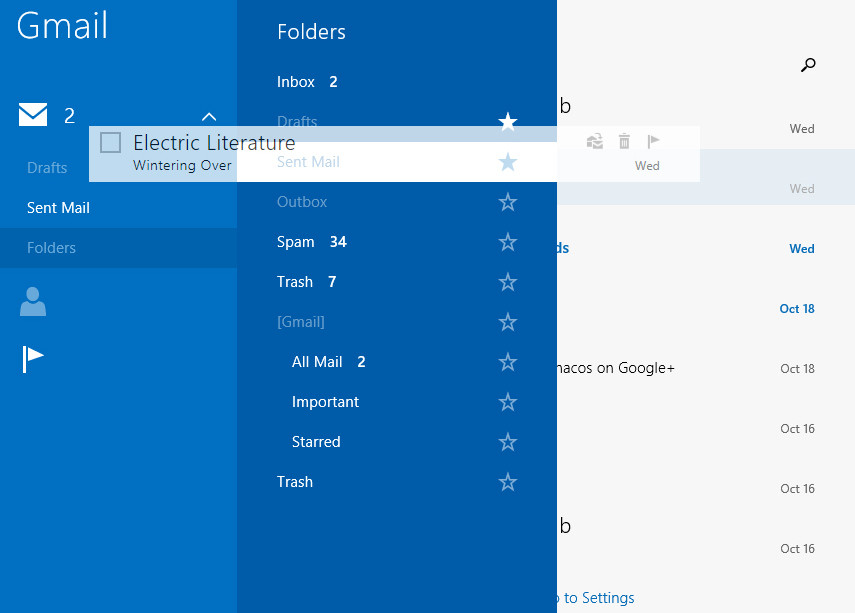855x613 pixels.
Task: Open the Folders item in left sidebar
Action: point(52,248)
